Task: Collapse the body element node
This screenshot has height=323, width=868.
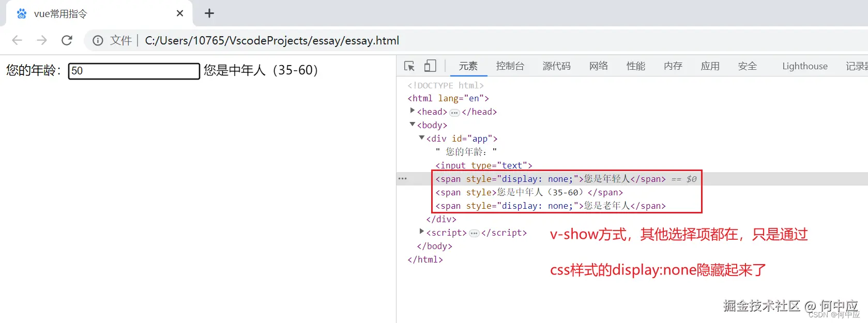Action: pos(412,124)
